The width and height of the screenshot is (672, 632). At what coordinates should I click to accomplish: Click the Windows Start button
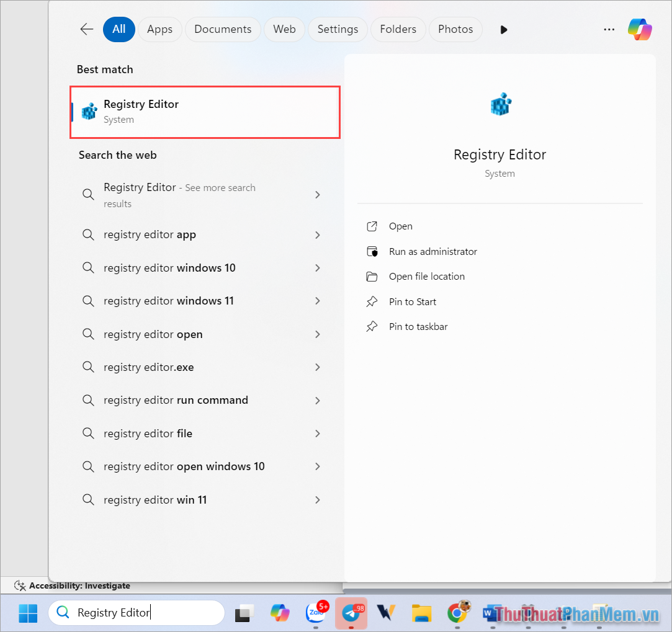click(x=27, y=613)
